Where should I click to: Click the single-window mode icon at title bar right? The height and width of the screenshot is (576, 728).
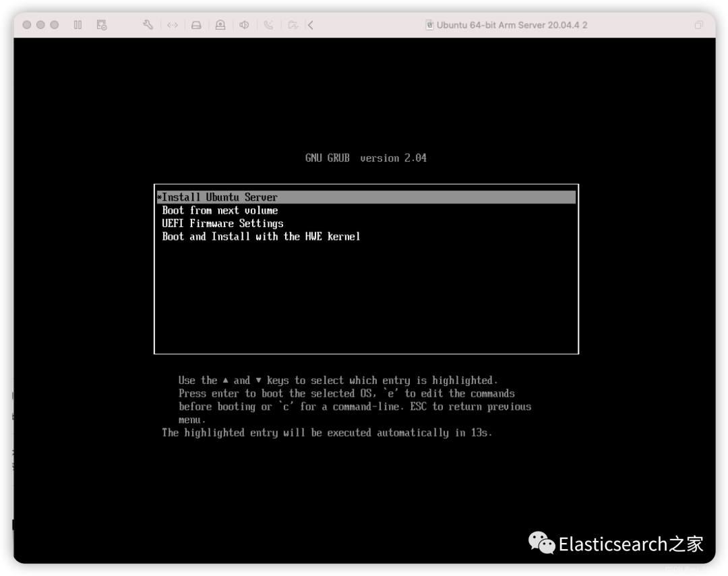point(699,25)
